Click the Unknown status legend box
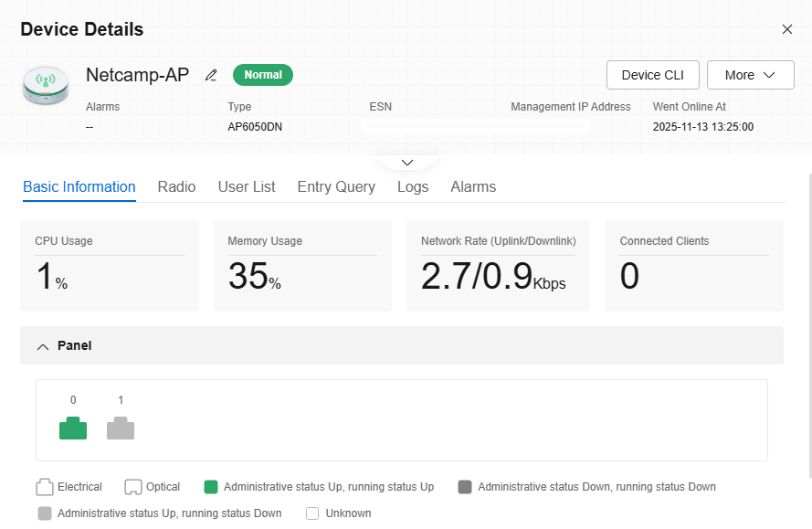This screenshot has height=529, width=812. [312, 513]
